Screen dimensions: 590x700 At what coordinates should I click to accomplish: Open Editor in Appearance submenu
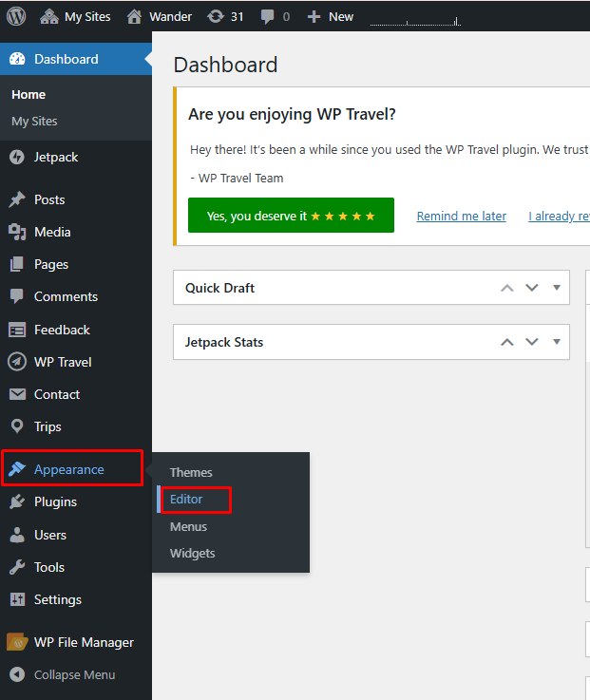pyautogui.click(x=186, y=499)
